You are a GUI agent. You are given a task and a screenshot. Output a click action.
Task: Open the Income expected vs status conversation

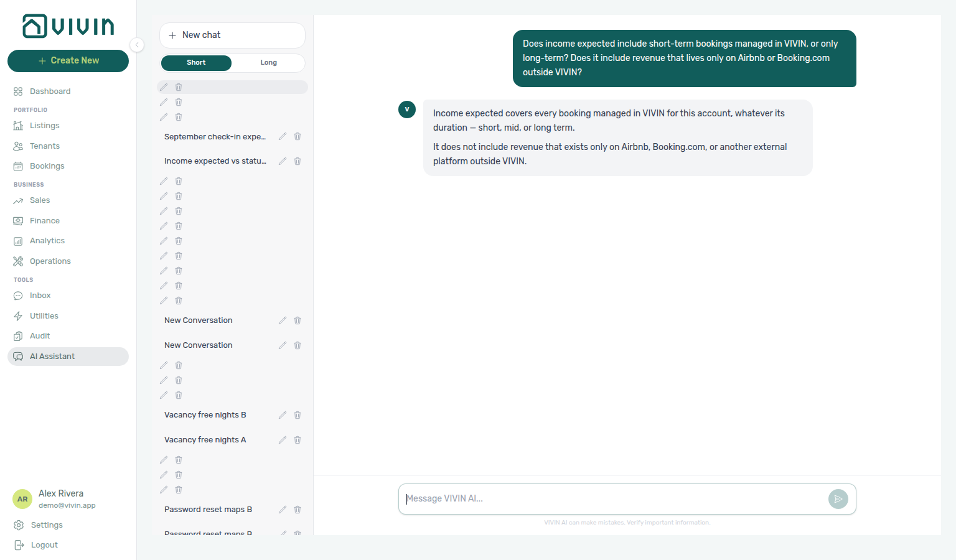[x=215, y=161]
